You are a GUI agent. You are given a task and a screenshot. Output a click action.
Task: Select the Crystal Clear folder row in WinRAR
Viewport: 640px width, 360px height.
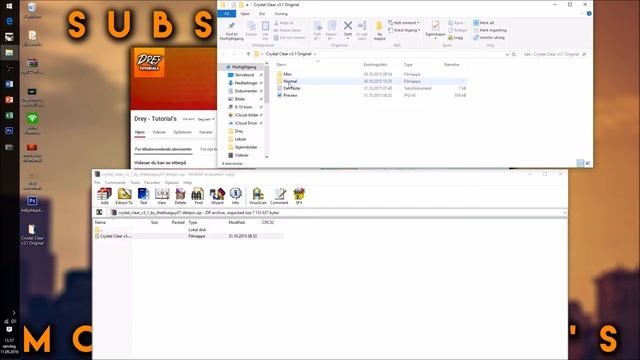pyautogui.click(x=188, y=236)
